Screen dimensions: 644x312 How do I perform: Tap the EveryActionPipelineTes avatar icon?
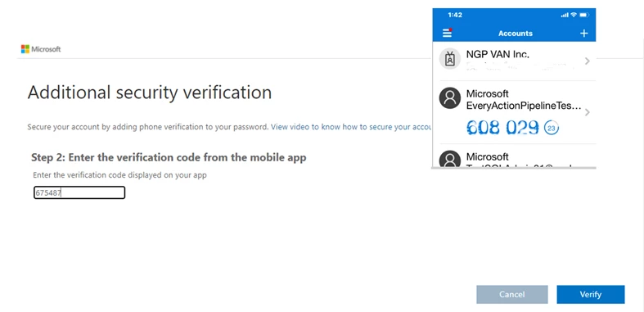point(450,98)
